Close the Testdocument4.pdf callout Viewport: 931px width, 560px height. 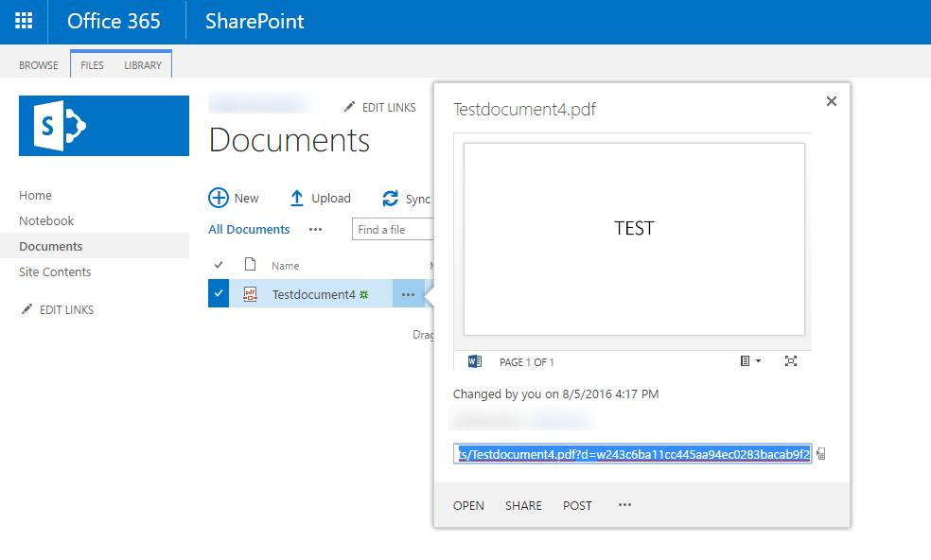point(832,101)
